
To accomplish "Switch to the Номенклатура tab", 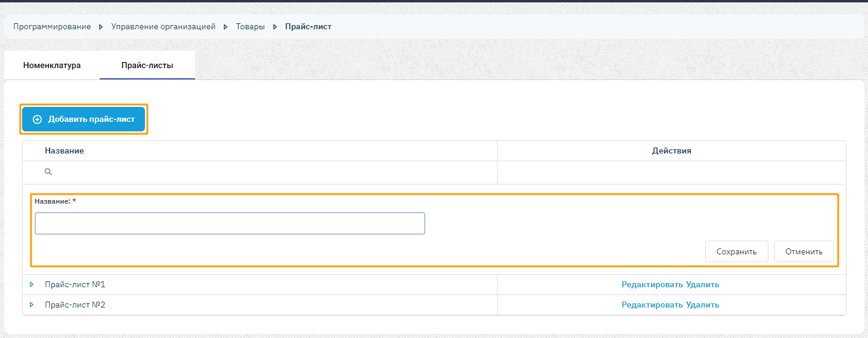I will (52, 66).
